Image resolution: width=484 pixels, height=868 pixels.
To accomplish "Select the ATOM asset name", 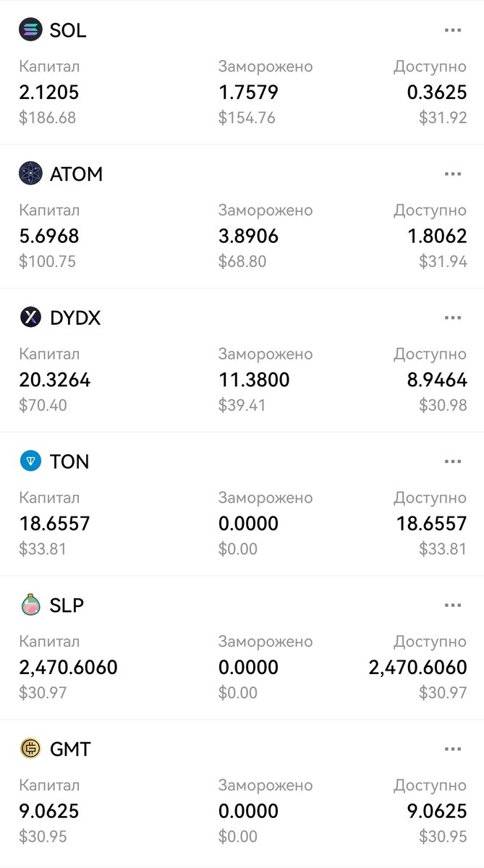I will coord(76,174).
